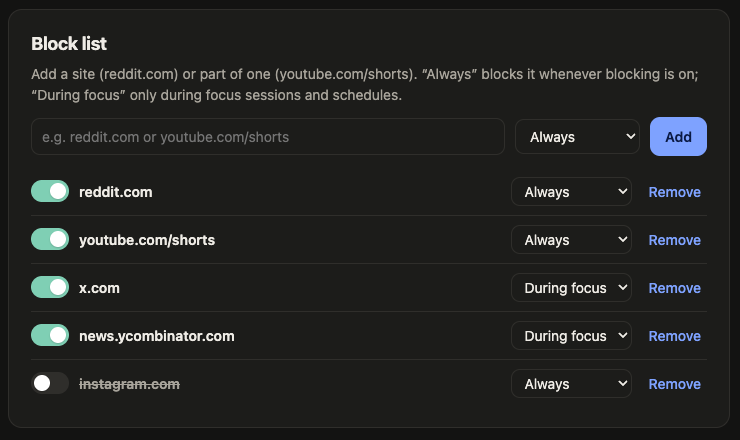Open the mode dropdown beside Add button
The width and height of the screenshot is (740, 440).
pos(577,137)
